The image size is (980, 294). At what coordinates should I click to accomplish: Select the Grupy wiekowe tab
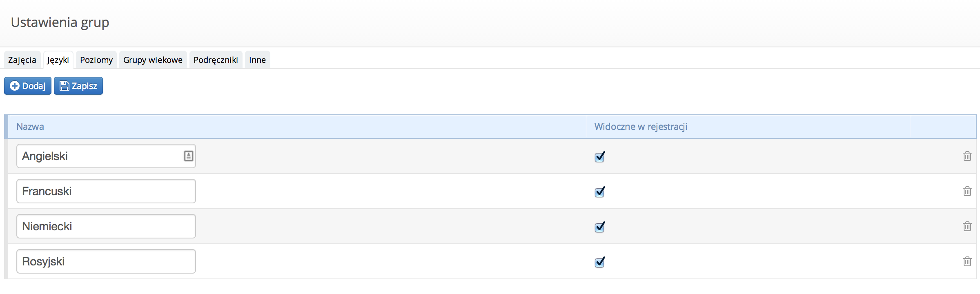(153, 60)
